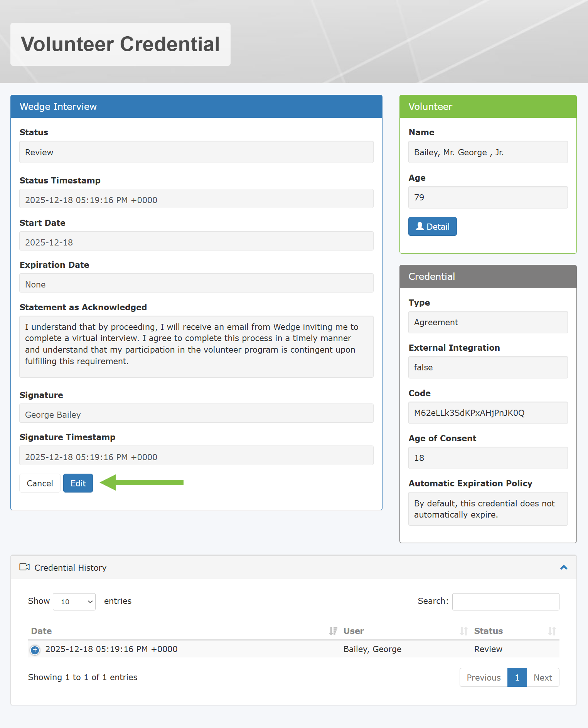Click the Type value Agreement
The height and width of the screenshot is (728, 588).
pos(488,322)
